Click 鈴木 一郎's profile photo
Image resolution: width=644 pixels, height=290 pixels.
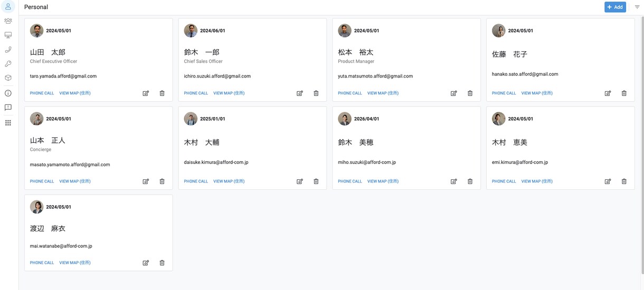tap(191, 31)
